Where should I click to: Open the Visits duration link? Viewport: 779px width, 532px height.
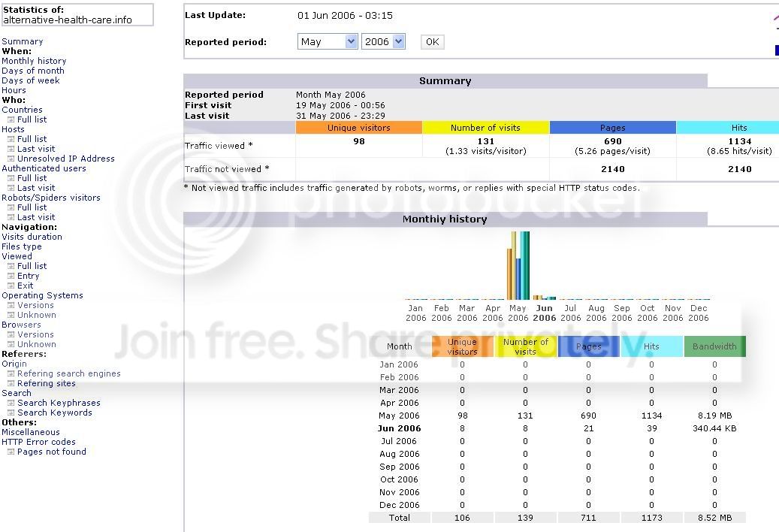(32, 237)
